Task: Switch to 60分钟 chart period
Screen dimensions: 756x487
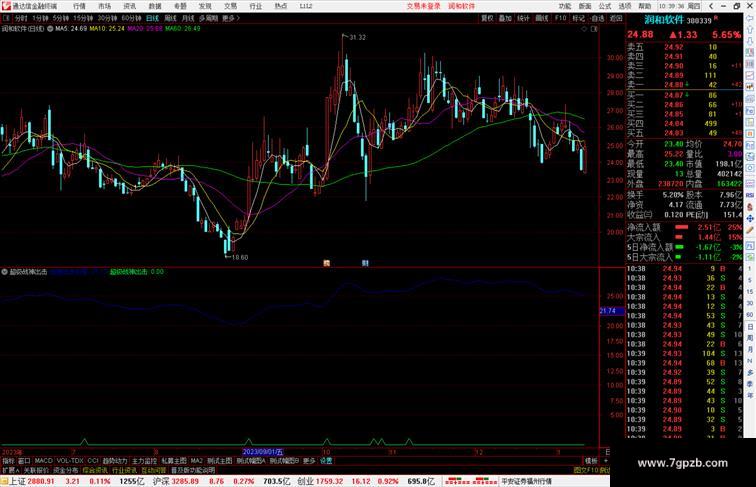Action: (131, 18)
